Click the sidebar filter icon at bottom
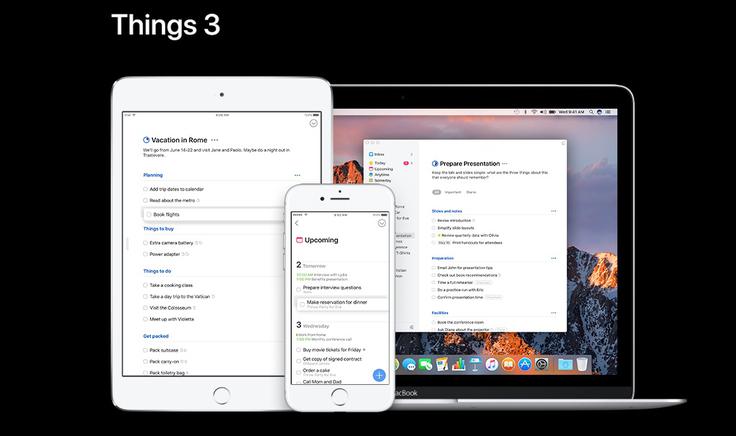 (412, 327)
